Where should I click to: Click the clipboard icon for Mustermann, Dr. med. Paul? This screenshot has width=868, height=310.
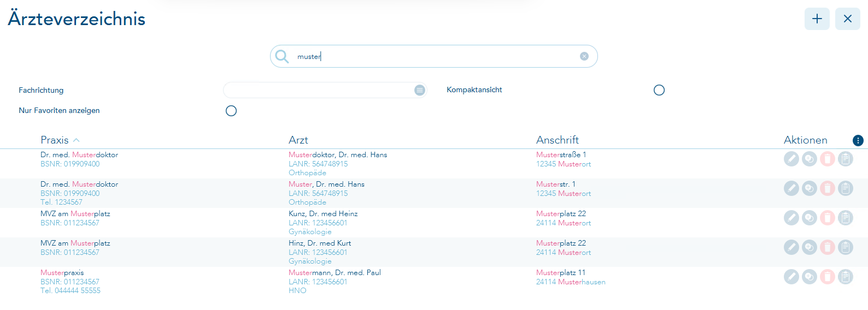tap(845, 277)
